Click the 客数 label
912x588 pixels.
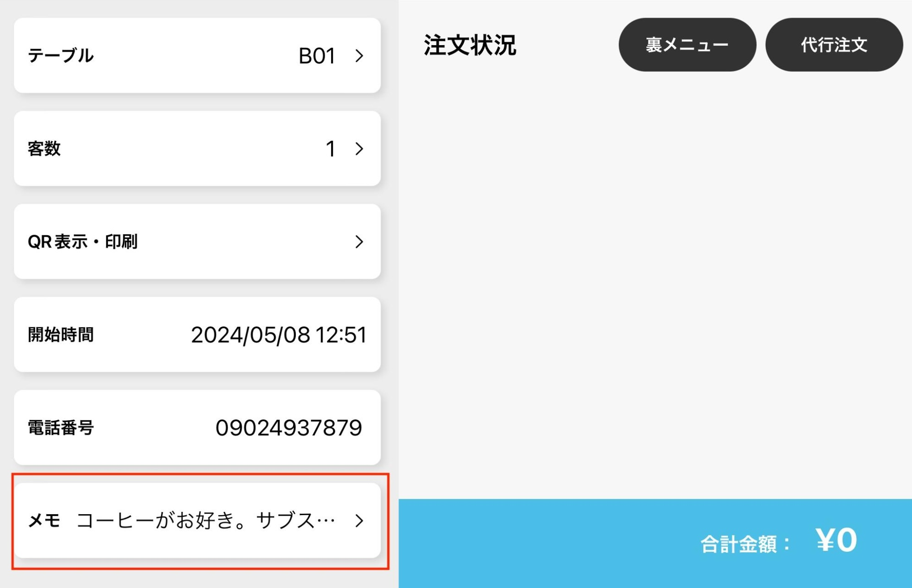pyautogui.click(x=44, y=149)
